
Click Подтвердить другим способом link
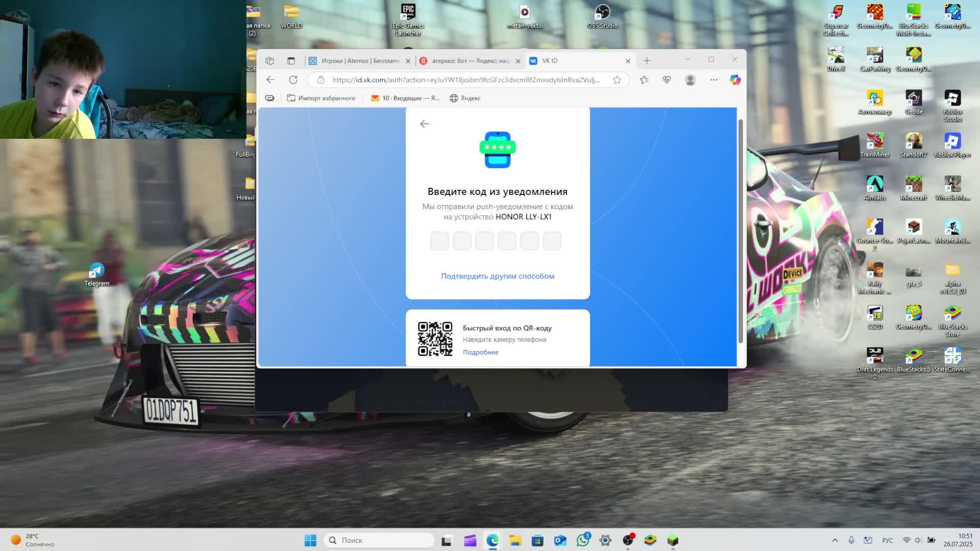point(497,276)
